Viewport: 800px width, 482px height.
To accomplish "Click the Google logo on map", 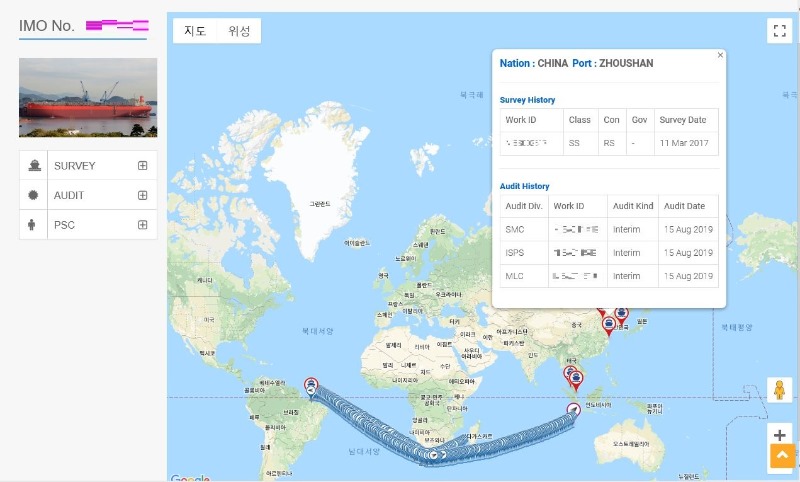I will tap(190, 478).
